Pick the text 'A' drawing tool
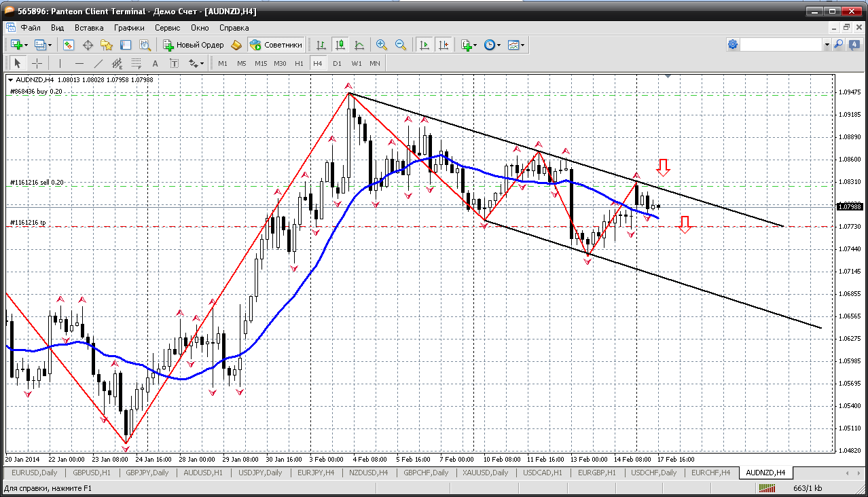 pyautogui.click(x=155, y=63)
